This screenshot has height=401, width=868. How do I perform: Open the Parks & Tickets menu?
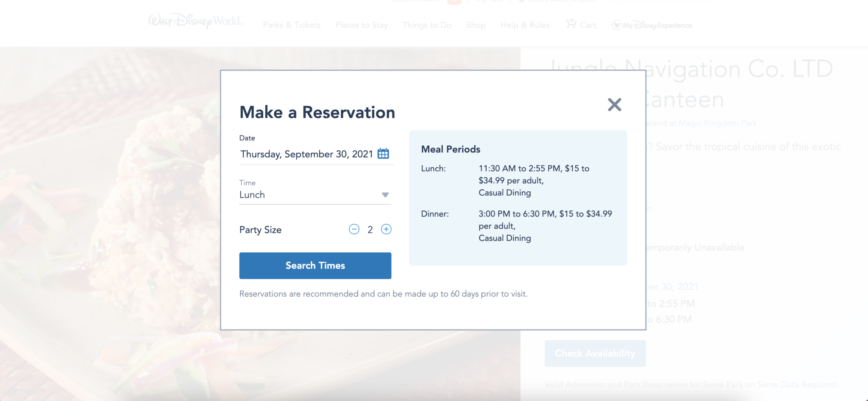(x=292, y=25)
